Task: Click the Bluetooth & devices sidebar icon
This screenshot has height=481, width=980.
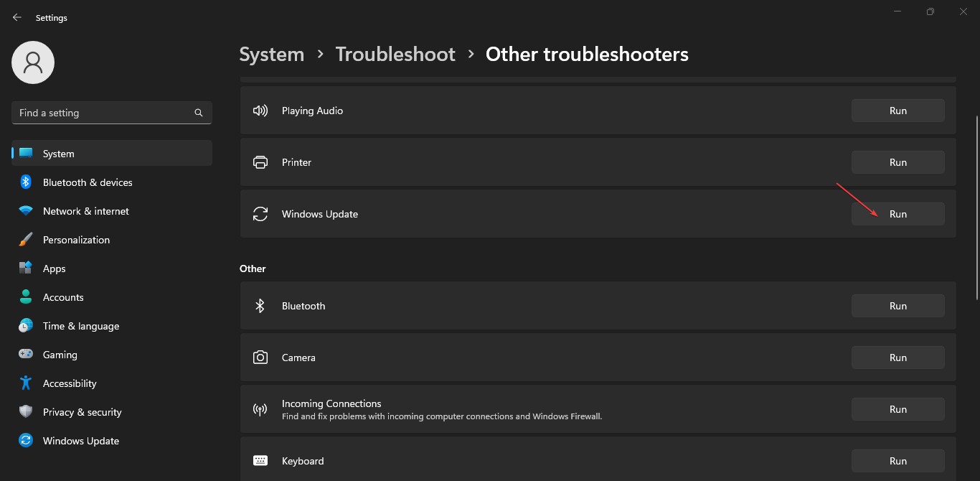Action: tap(26, 182)
